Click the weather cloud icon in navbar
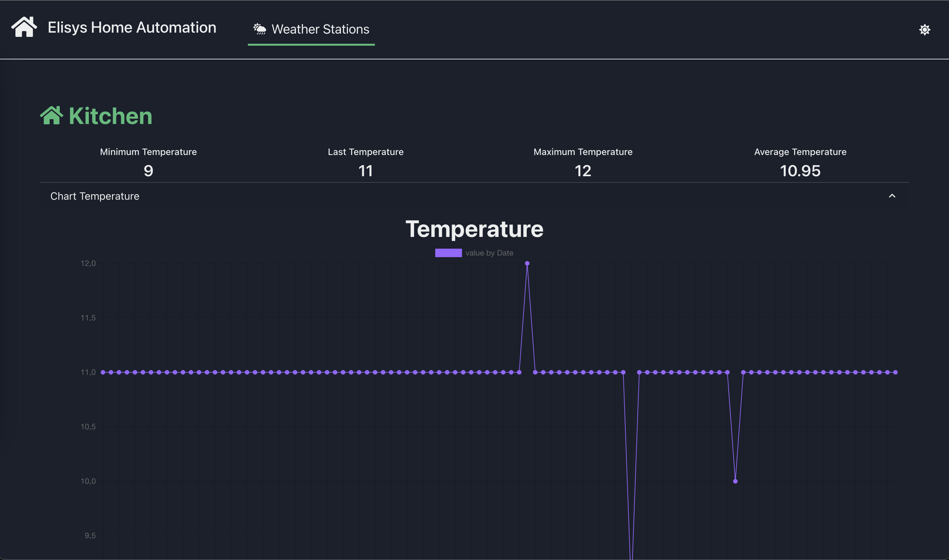949x560 pixels. (260, 29)
